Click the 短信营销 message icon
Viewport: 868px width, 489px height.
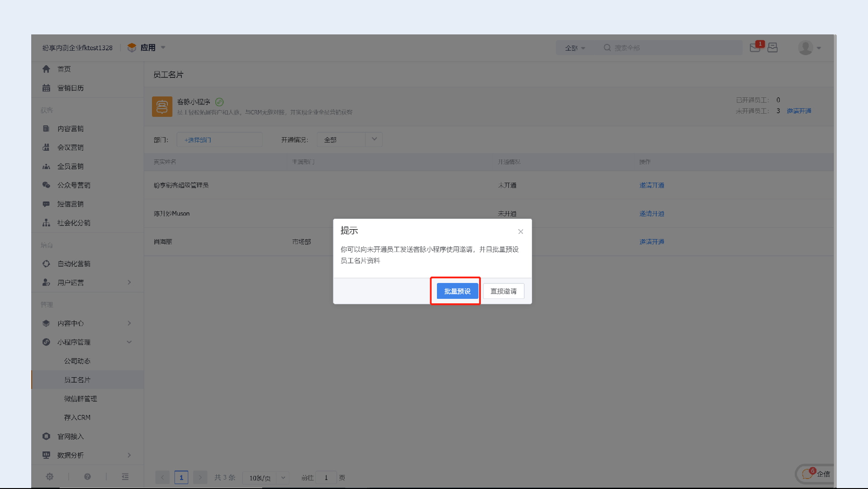coord(46,204)
